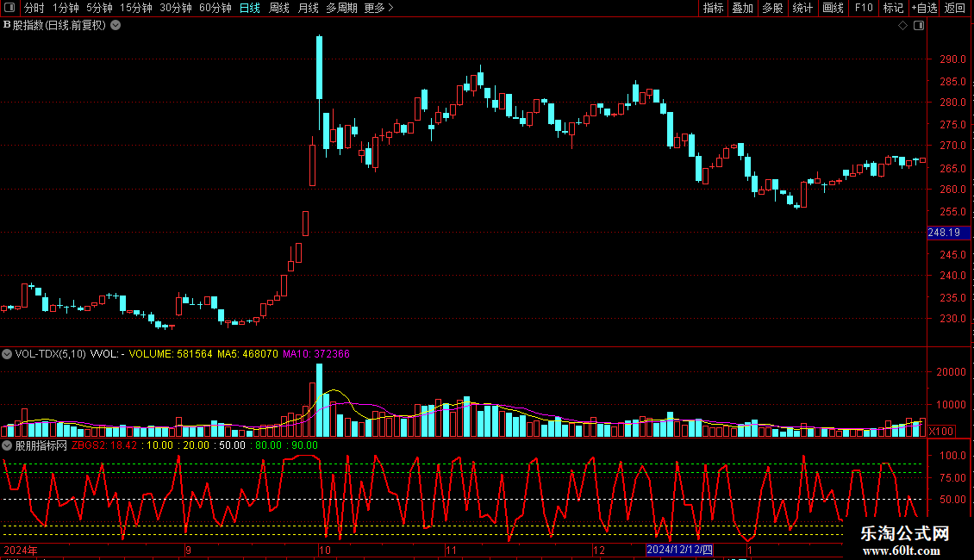
Task: Click the month 11 marker on time axis
Action: (x=452, y=551)
